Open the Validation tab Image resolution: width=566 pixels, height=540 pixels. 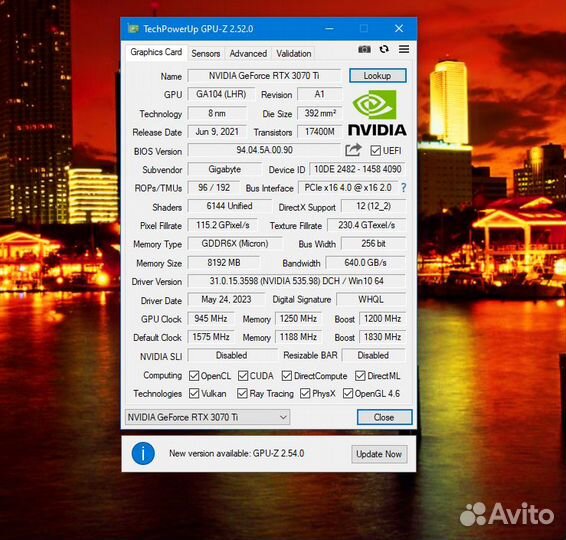coord(293,53)
